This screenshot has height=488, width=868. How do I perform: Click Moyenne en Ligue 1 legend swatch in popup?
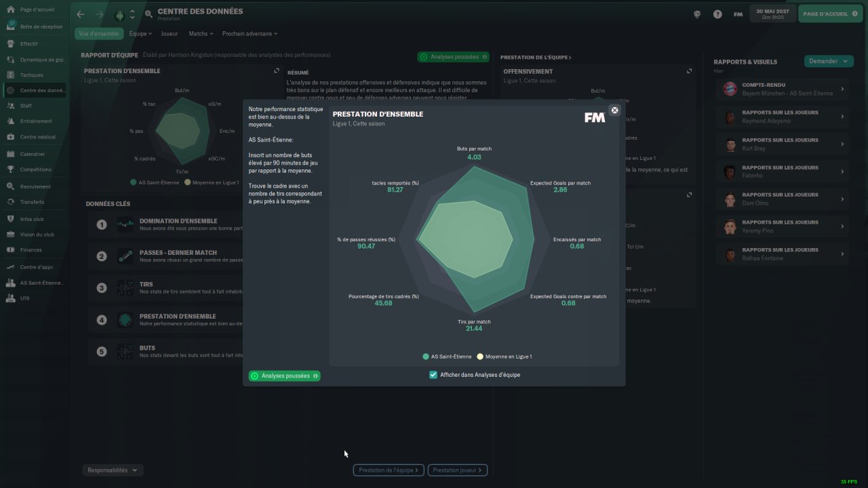point(480,357)
